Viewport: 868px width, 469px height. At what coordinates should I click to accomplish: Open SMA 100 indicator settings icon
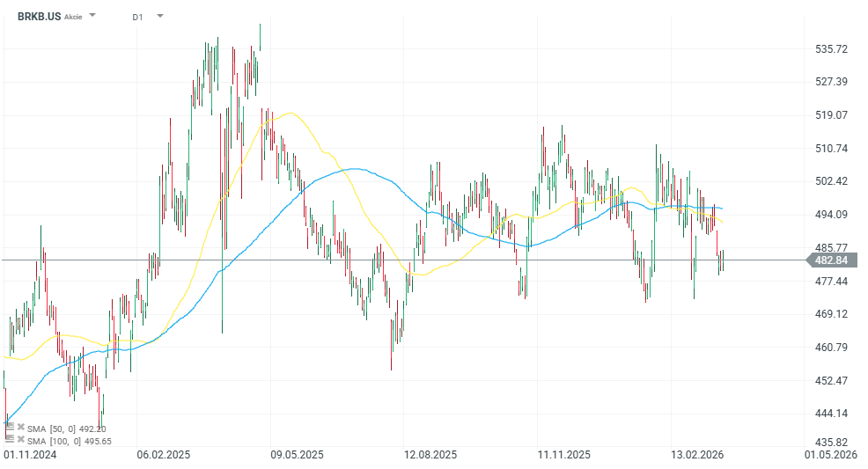click(10, 439)
